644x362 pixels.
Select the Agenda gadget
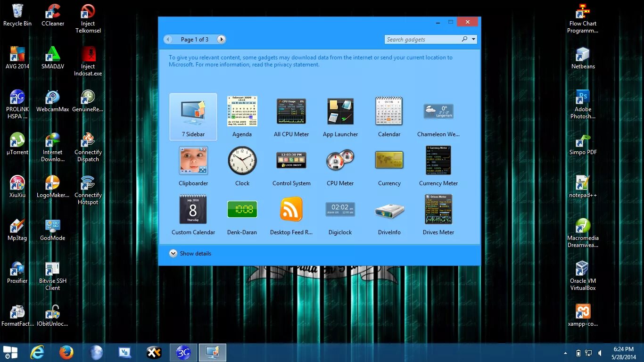(x=242, y=111)
